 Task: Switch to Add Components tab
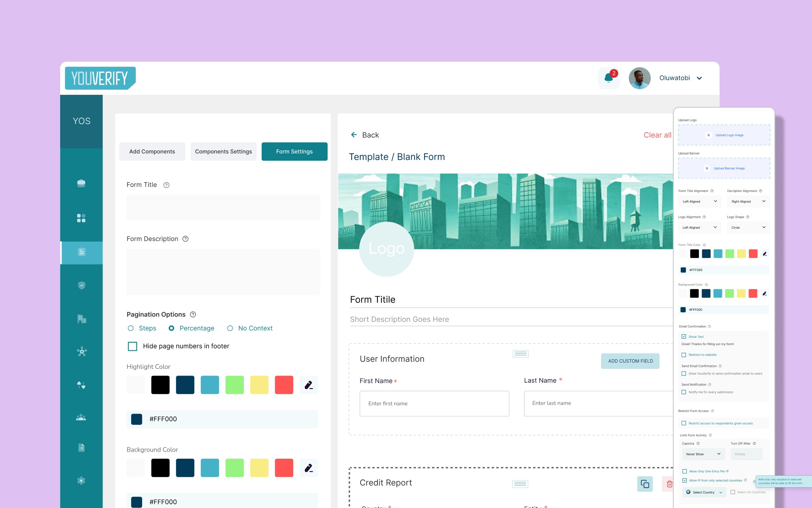pyautogui.click(x=152, y=152)
